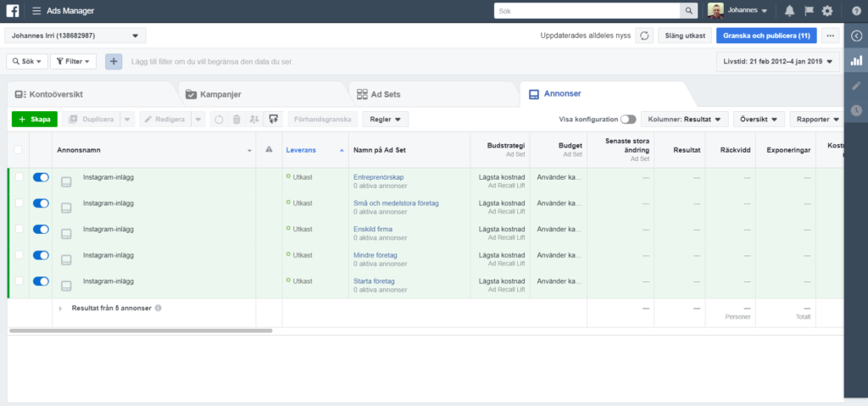Viewport: 868px width, 406px height.
Task: Click the horizontal scrollbar below the table
Action: click(x=140, y=331)
